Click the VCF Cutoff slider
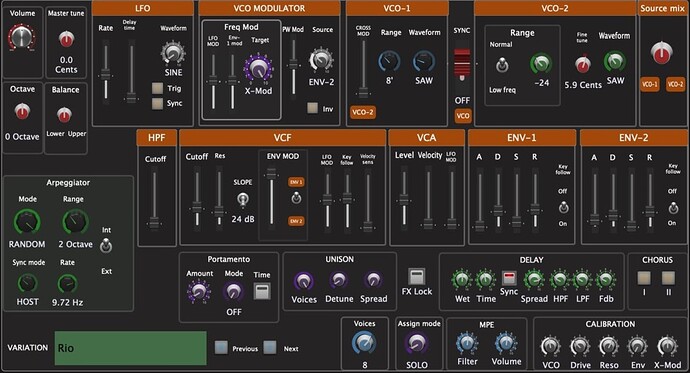The width and height of the screenshot is (690, 373). click(x=197, y=198)
